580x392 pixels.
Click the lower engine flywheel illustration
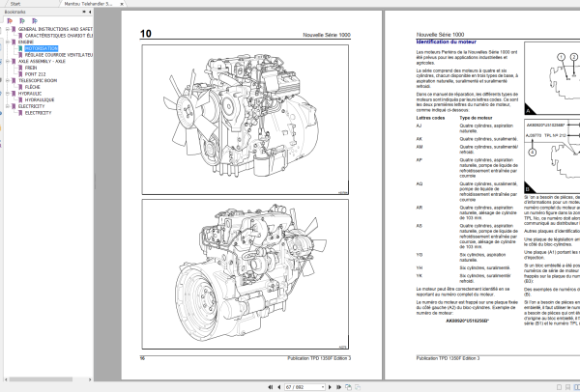pyautogui.click(x=245, y=274)
